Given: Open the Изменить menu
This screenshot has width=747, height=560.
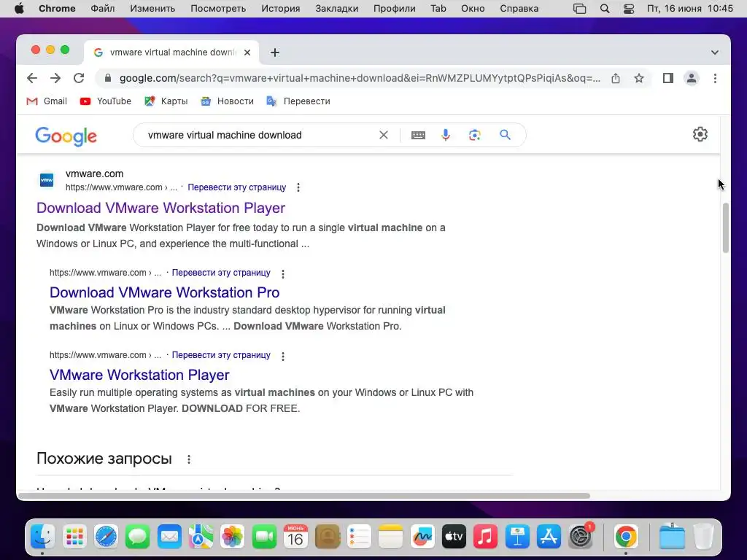Looking at the screenshot, I should tap(152, 9).
